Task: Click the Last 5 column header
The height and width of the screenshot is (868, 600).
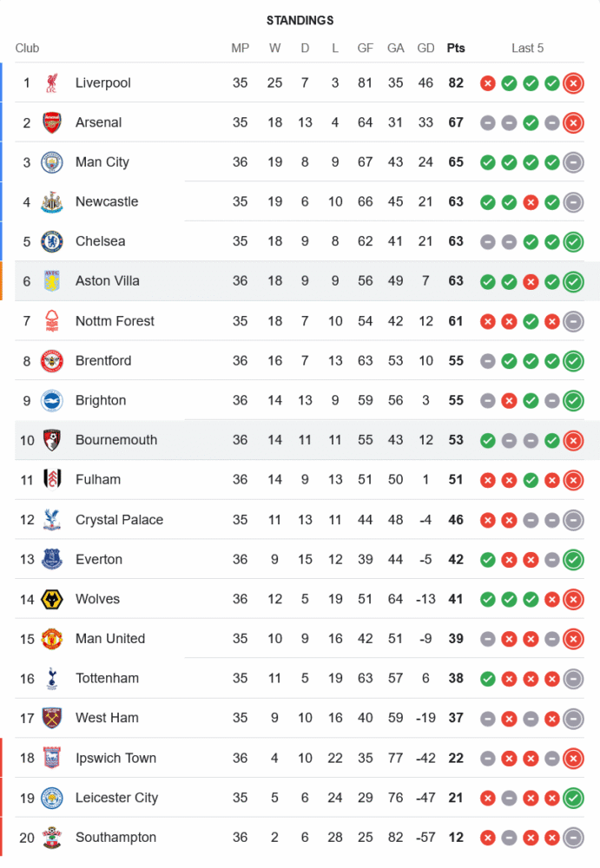Action: pyautogui.click(x=527, y=48)
